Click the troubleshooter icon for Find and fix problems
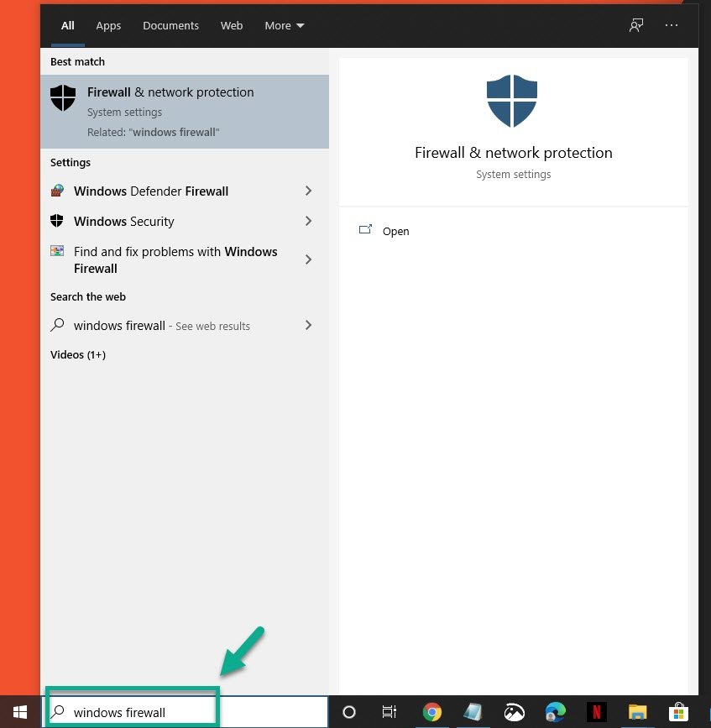 click(57, 251)
